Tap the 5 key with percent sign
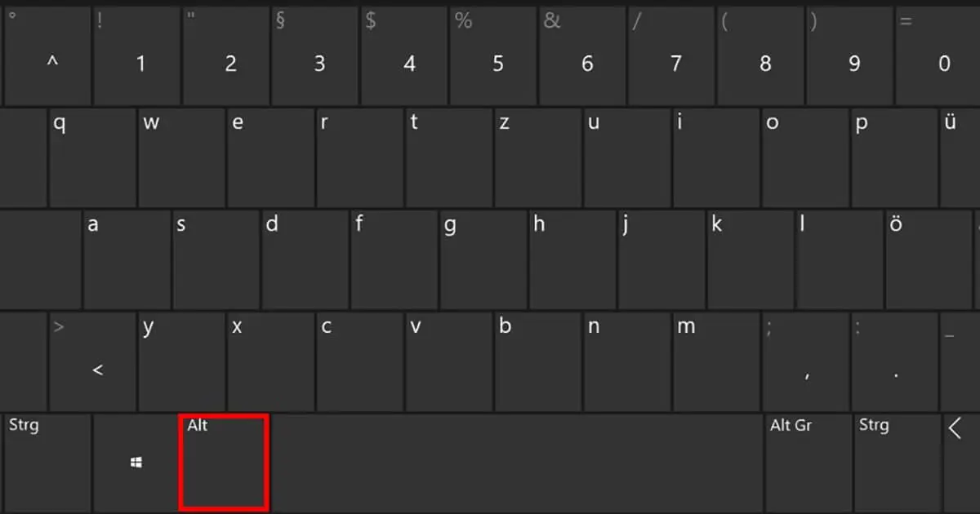Image resolution: width=980 pixels, height=514 pixels. click(492, 55)
